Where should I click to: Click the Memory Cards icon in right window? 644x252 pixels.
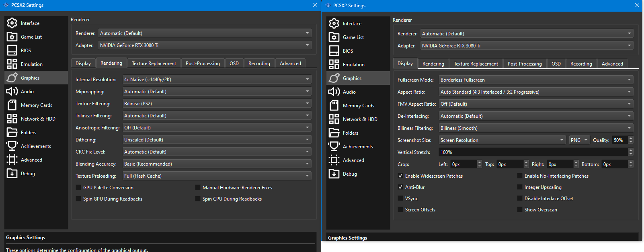334,105
